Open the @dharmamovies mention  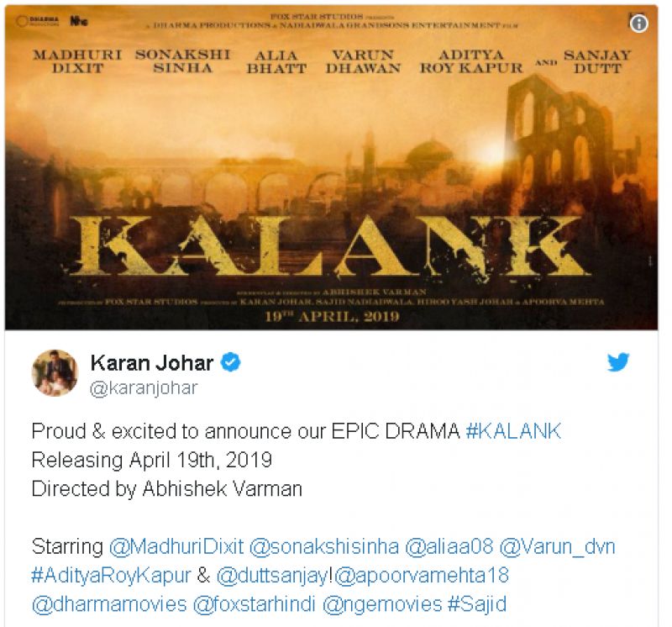pos(109,604)
